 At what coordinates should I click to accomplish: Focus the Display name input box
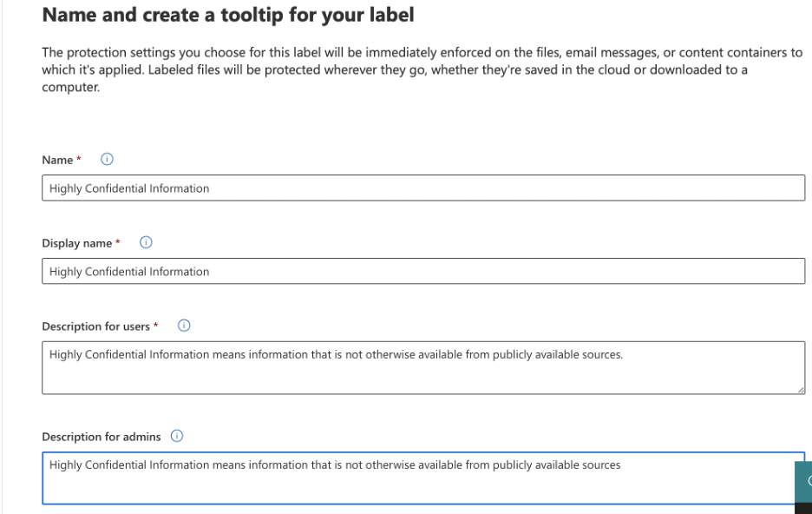(423, 272)
